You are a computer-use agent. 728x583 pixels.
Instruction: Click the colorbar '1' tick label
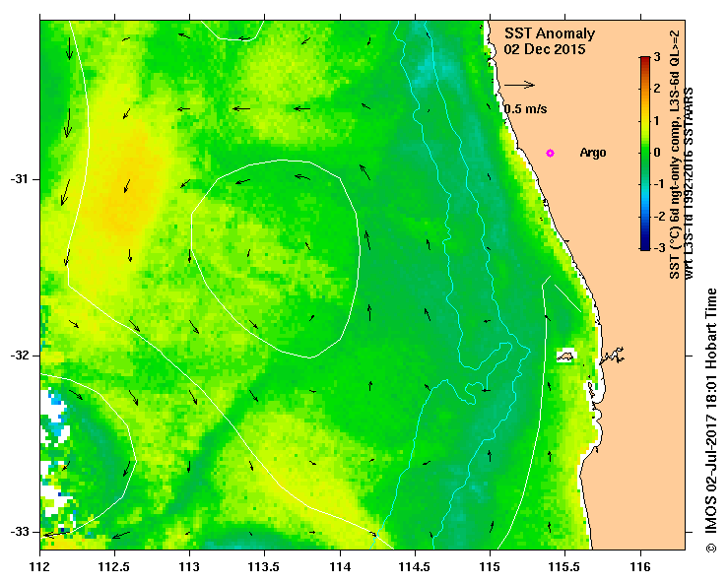pyautogui.click(x=656, y=121)
